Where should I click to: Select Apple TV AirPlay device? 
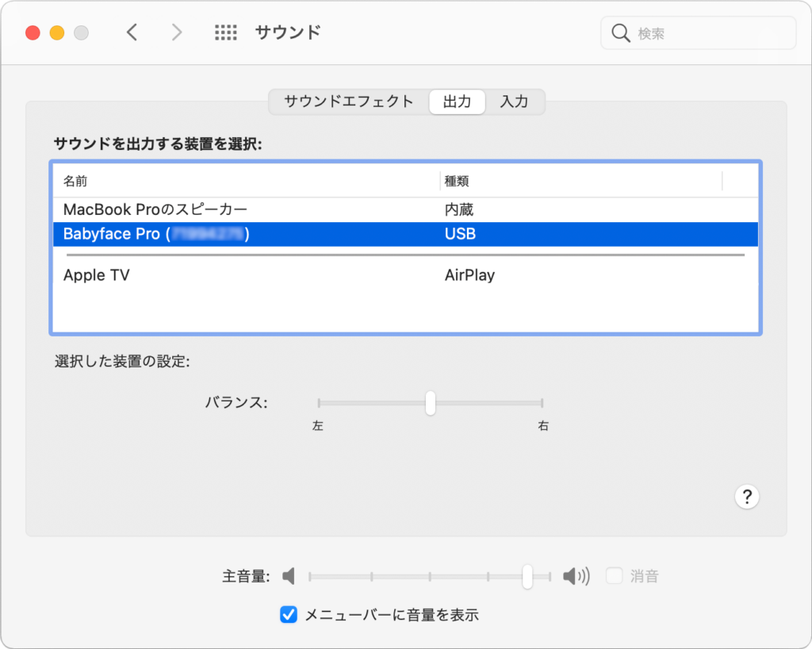pyautogui.click(x=97, y=275)
